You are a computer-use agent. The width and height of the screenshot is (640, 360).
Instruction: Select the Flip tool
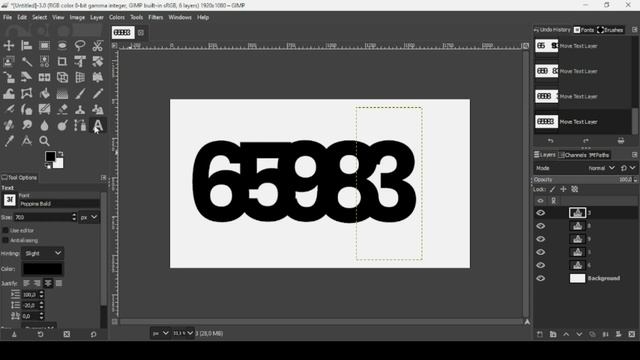pyautogui.click(x=44, y=77)
